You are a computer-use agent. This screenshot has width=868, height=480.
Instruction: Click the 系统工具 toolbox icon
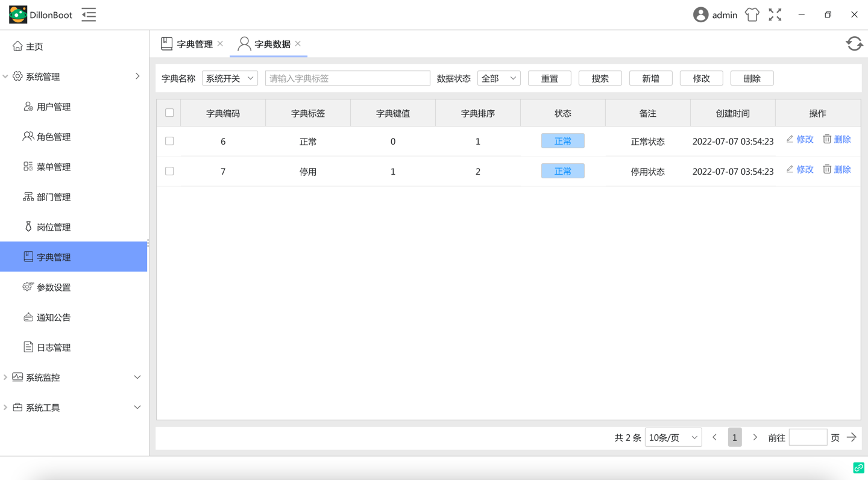17,407
